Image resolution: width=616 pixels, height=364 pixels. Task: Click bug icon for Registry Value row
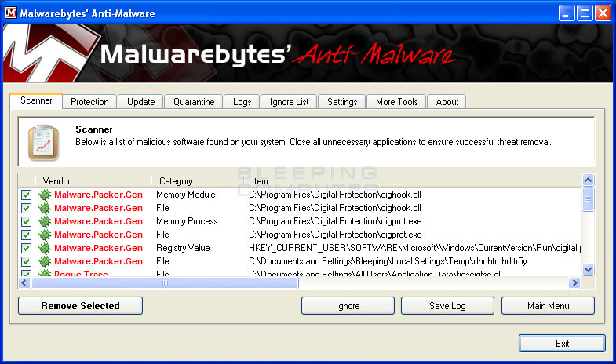tap(45, 248)
